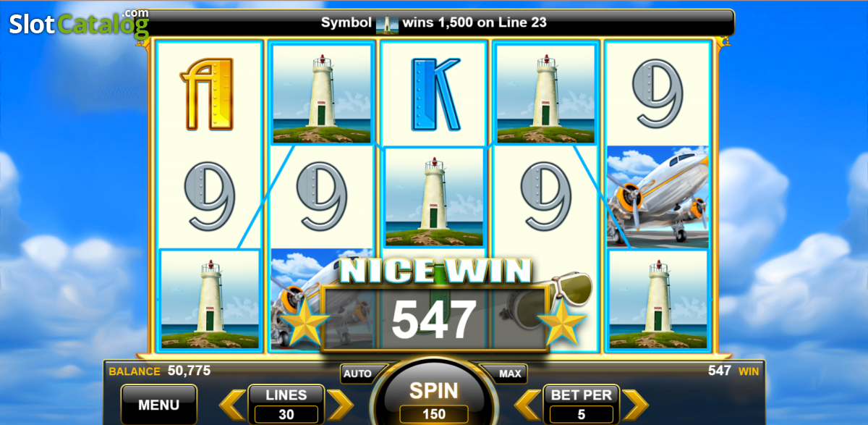Click the LINES value field showing 30
Image resolution: width=868 pixels, height=425 pixels.
[286, 415]
